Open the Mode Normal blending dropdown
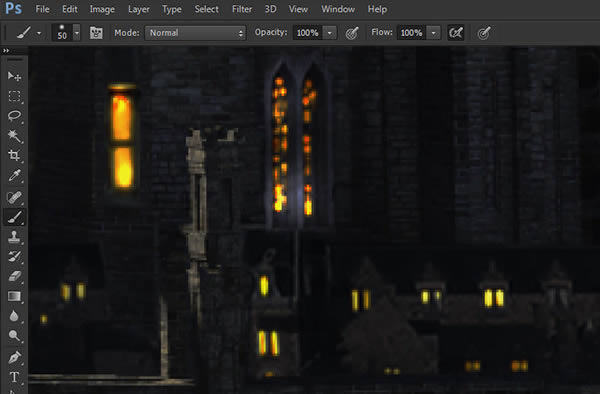The image size is (600, 394). coord(195,33)
